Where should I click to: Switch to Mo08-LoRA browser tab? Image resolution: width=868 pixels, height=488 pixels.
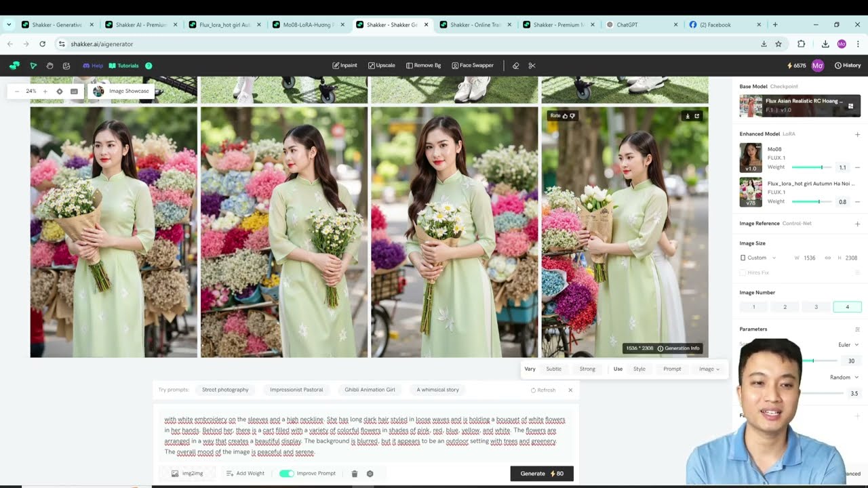point(307,24)
